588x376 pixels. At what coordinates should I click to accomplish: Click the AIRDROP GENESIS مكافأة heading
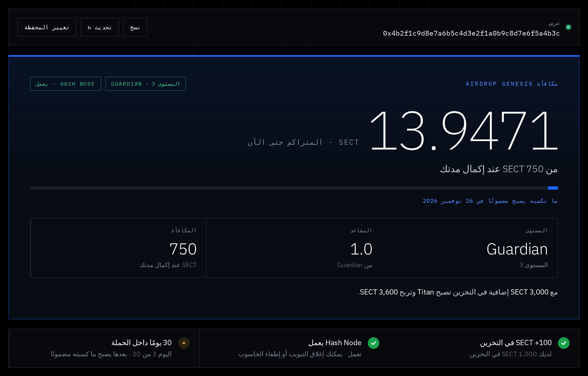[x=512, y=84]
